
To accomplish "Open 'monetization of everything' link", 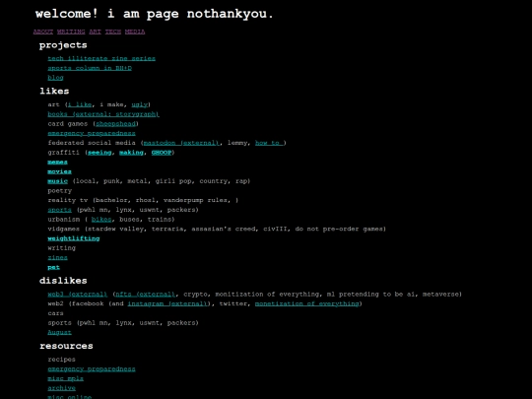I will pos(306,303).
